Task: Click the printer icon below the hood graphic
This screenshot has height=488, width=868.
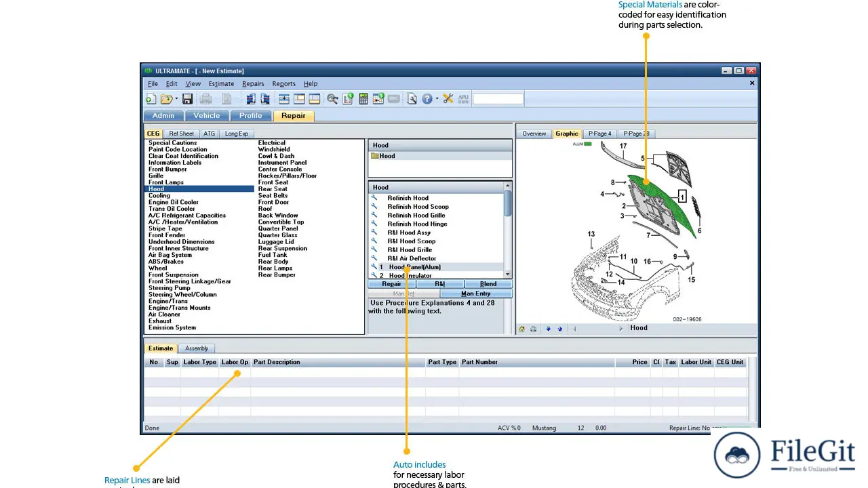Action: click(533, 329)
